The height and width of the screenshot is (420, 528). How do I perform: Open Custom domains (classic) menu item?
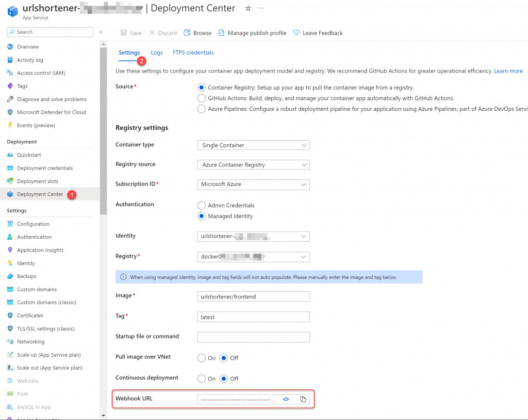click(46, 302)
